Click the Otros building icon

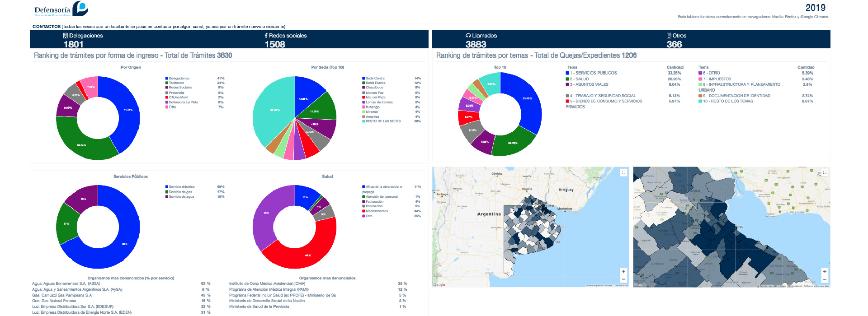[669, 36]
